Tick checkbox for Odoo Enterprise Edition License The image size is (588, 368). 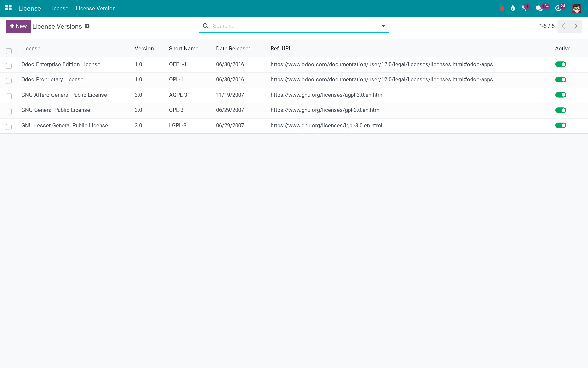pyautogui.click(x=9, y=66)
